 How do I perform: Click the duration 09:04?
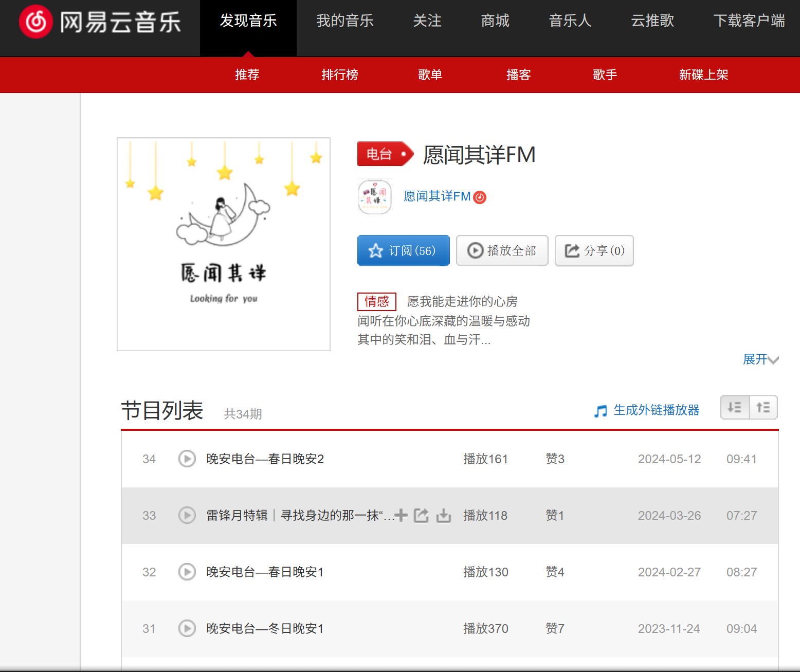(x=741, y=628)
